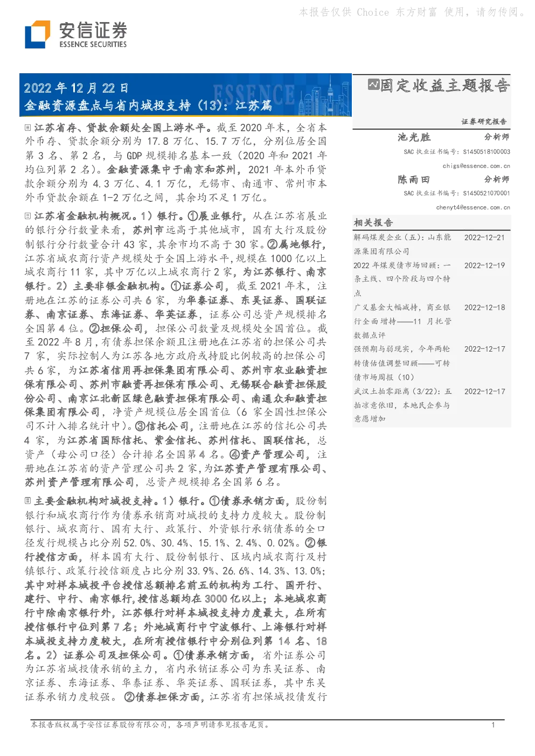
Task: Click the ESSENCE SECURITIES text under logo
Action: [x=93, y=44]
